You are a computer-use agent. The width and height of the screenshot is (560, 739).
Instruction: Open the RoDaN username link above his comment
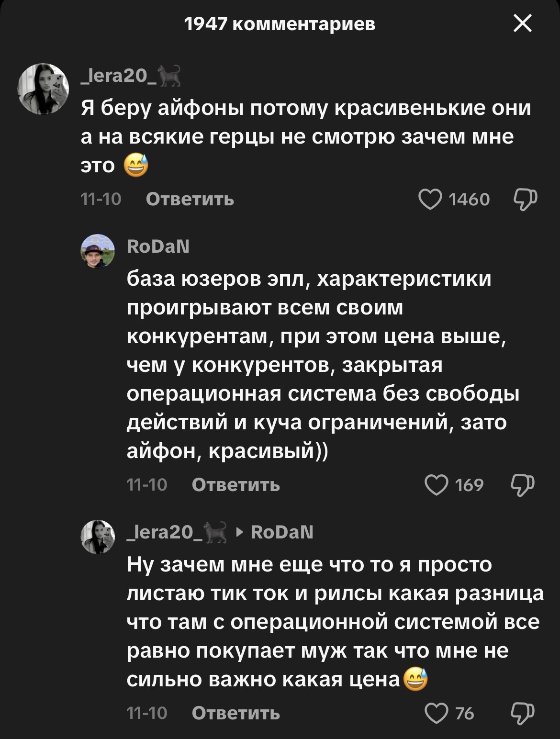click(158, 246)
